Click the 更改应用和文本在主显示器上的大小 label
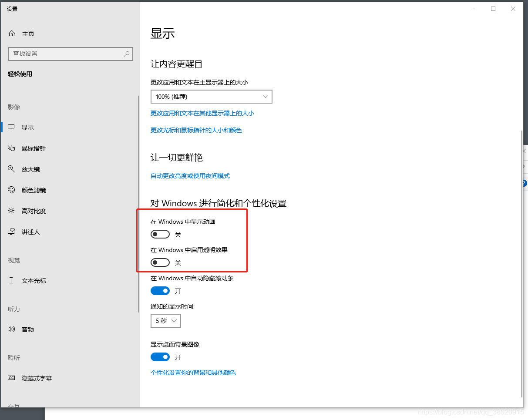This screenshot has width=528, height=420. [199, 82]
